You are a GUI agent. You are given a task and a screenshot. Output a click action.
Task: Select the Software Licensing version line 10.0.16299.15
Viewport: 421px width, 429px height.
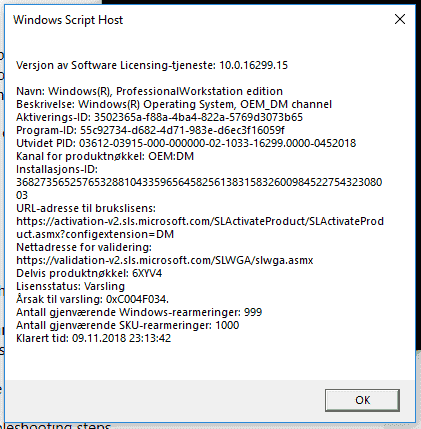tap(152, 65)
